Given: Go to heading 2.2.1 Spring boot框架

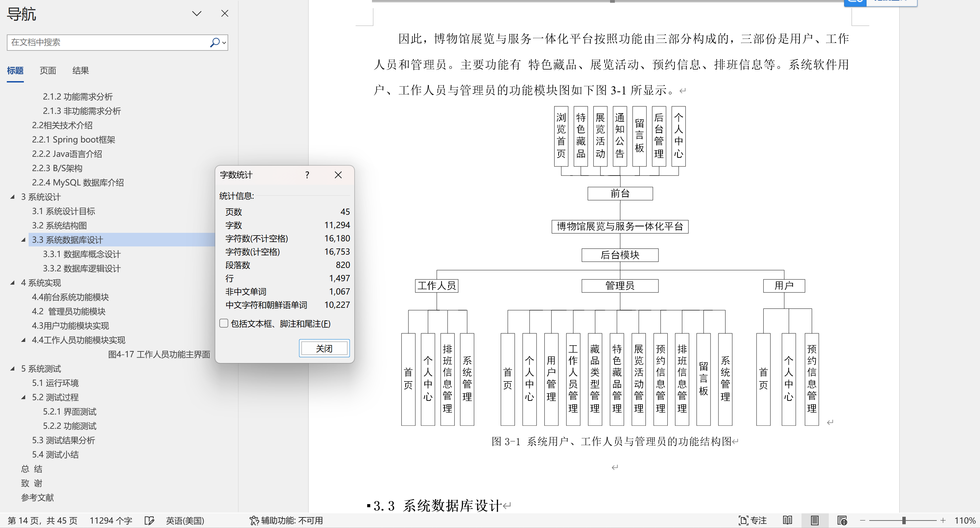Looking at the screenshot, I should coord(74,140).
